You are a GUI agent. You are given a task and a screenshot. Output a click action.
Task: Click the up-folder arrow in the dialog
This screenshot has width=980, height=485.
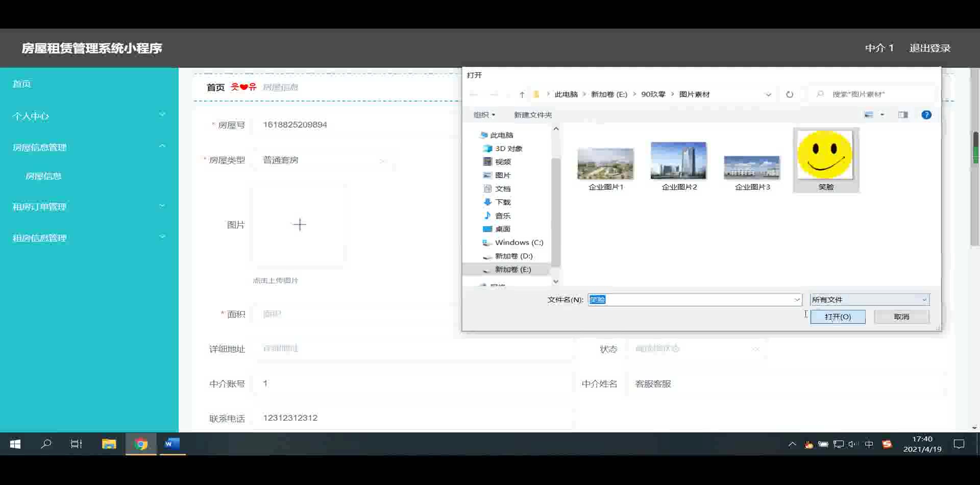(522, 94)
